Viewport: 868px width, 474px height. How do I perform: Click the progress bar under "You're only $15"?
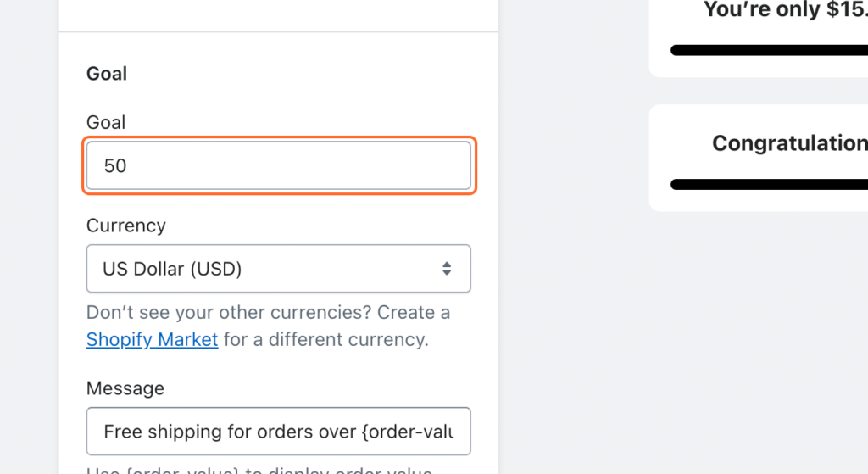tap(768, 50)
